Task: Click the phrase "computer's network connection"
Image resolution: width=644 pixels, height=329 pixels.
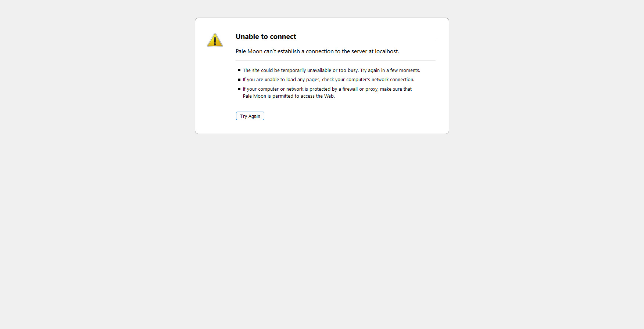Action: (380, 80)
